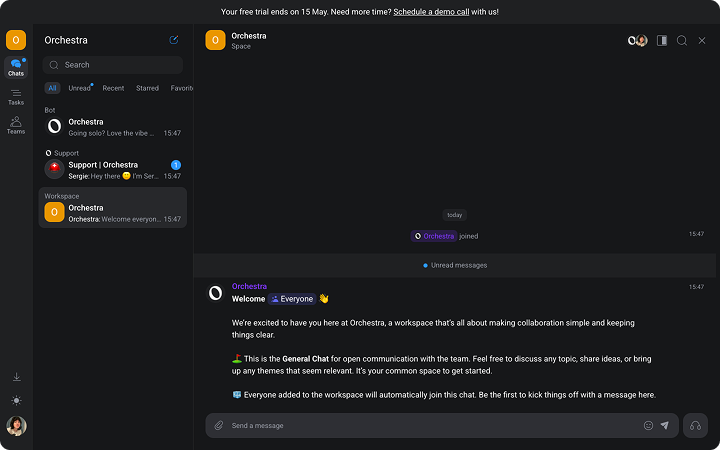720x450 pixels.
Task: Close the chat with X icon
Action: (x=702, y=40)
